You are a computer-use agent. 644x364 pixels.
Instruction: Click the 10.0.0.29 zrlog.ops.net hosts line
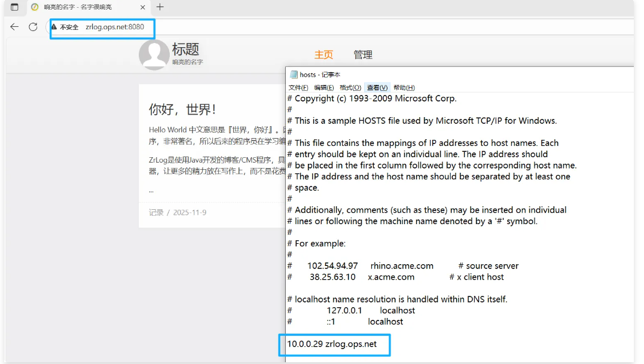pyautogui.click(x=332, y=344)
